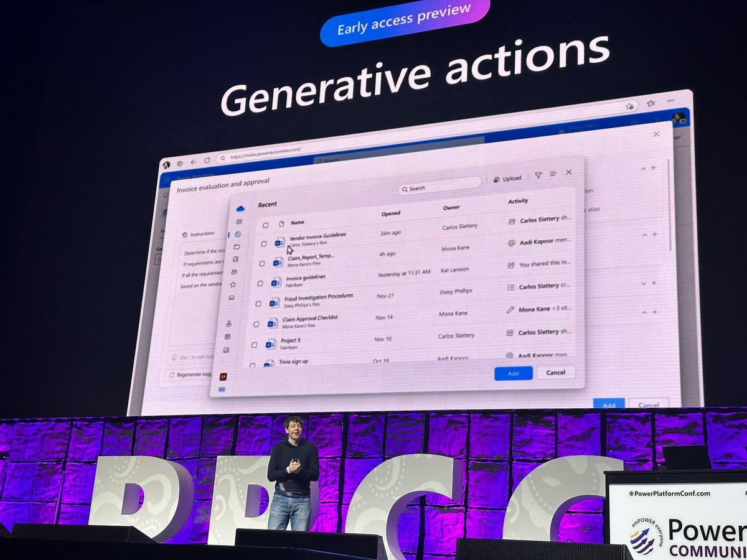This screenshot has width=747, height=560.
Task: Close the Invoice evaluation and approval panel
Action: click(x=656, y=134)
